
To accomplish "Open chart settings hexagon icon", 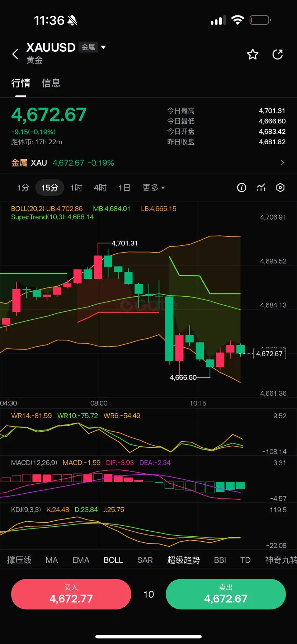I will (280, 188).
